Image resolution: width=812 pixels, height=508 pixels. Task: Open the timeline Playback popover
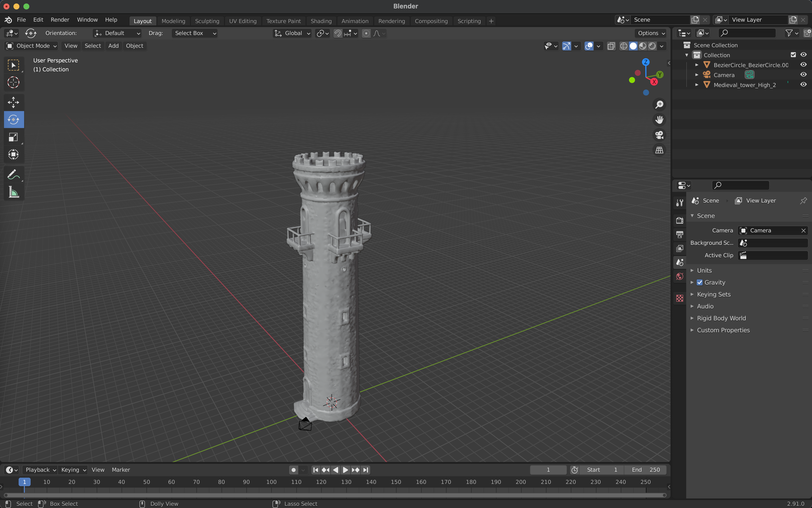click(40, 470)
